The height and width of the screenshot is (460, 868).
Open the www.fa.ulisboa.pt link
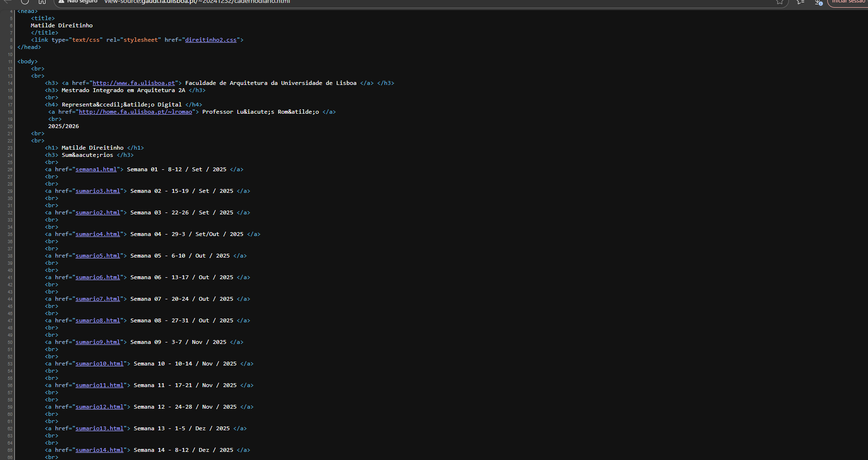[x=134, y=83]
